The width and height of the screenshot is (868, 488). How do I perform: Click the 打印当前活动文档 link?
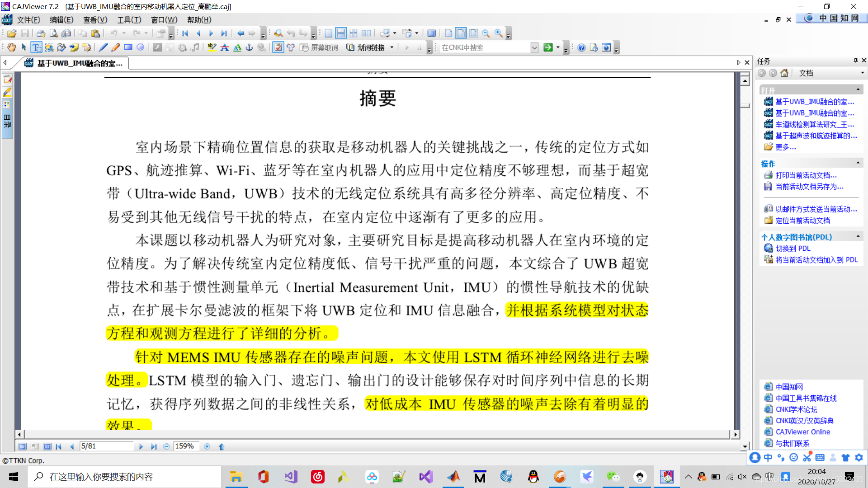click(806, 175)
